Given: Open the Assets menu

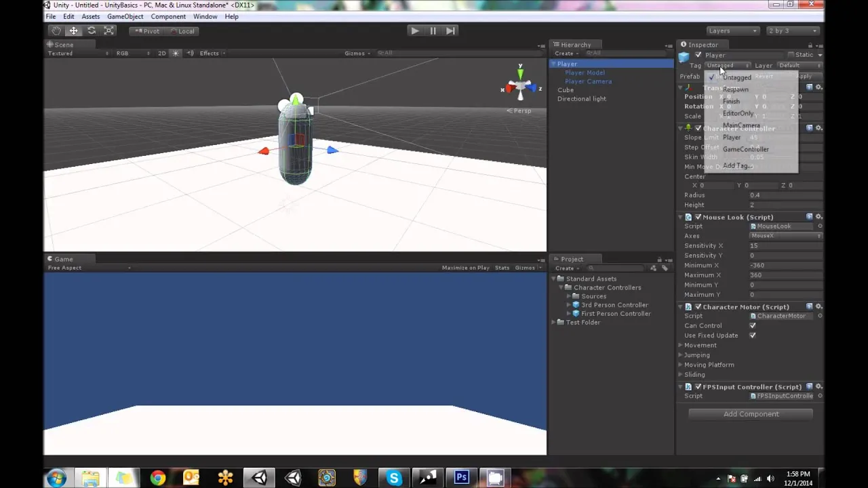Looking at the screenshot, I should 90,16.
